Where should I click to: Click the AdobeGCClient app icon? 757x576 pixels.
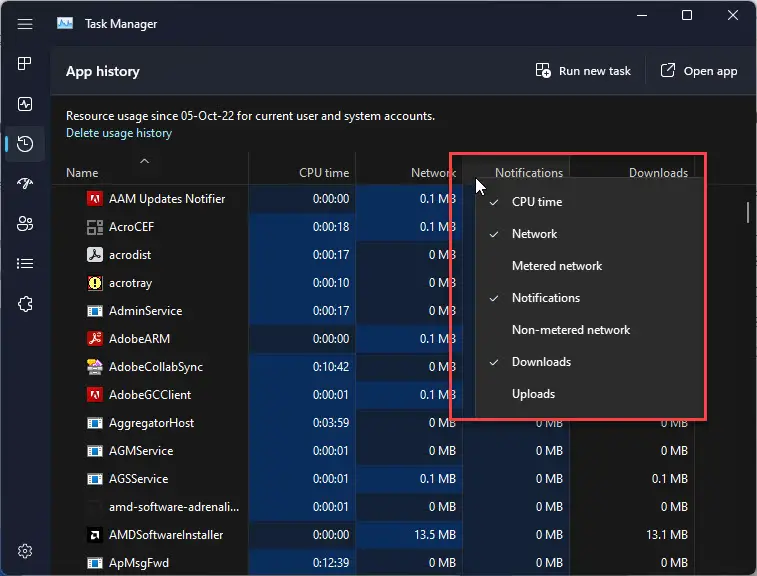(95, 394)
